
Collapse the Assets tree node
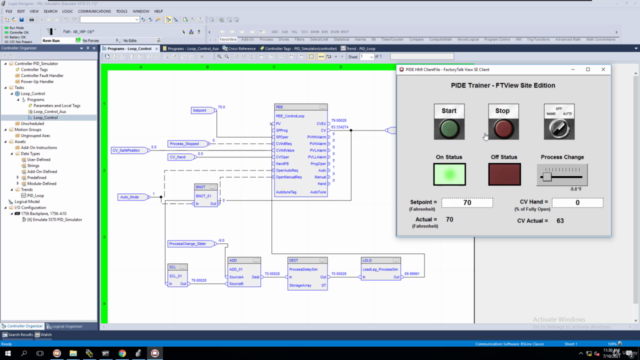coord(6,142)
